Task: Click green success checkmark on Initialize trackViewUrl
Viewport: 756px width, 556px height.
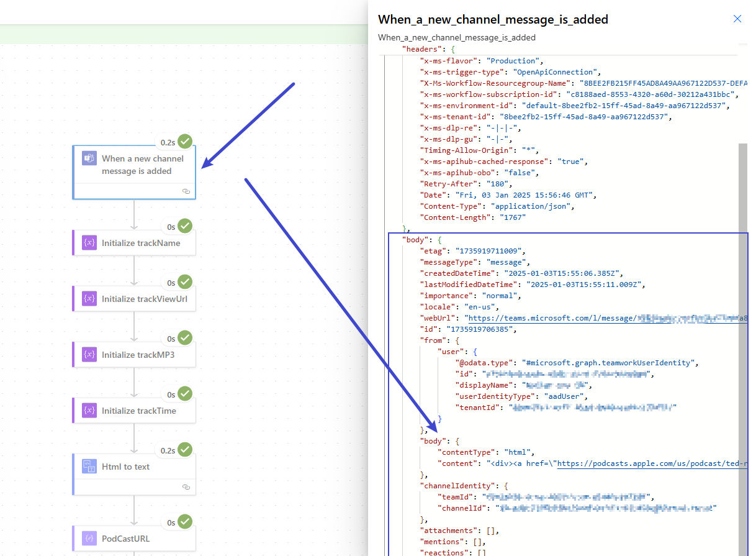Action: [185, 283]
